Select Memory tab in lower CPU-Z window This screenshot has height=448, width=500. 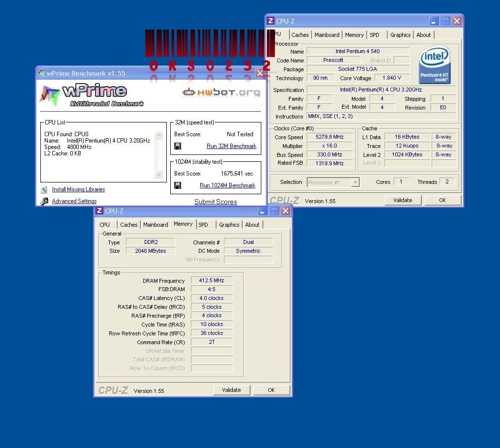183,224
